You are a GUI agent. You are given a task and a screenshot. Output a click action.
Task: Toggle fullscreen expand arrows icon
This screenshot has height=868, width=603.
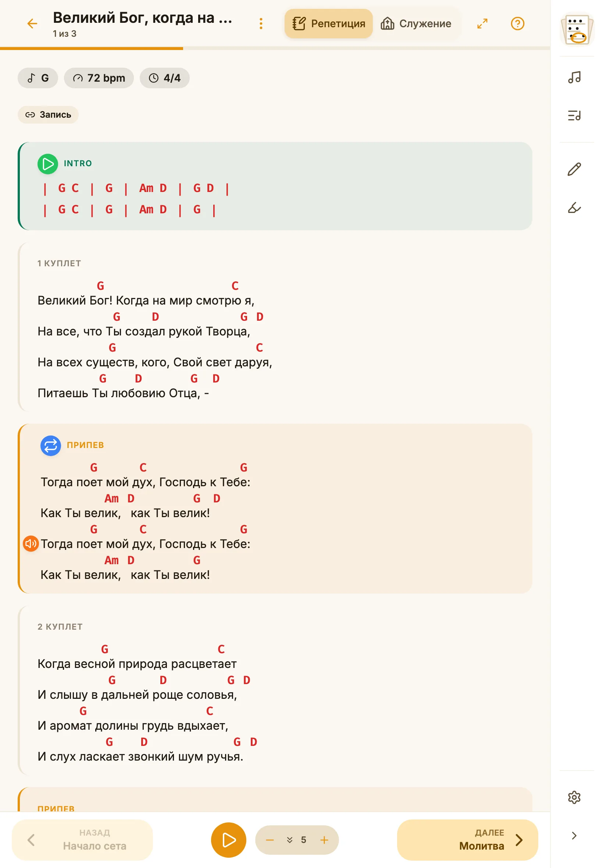tap(482, 24)
